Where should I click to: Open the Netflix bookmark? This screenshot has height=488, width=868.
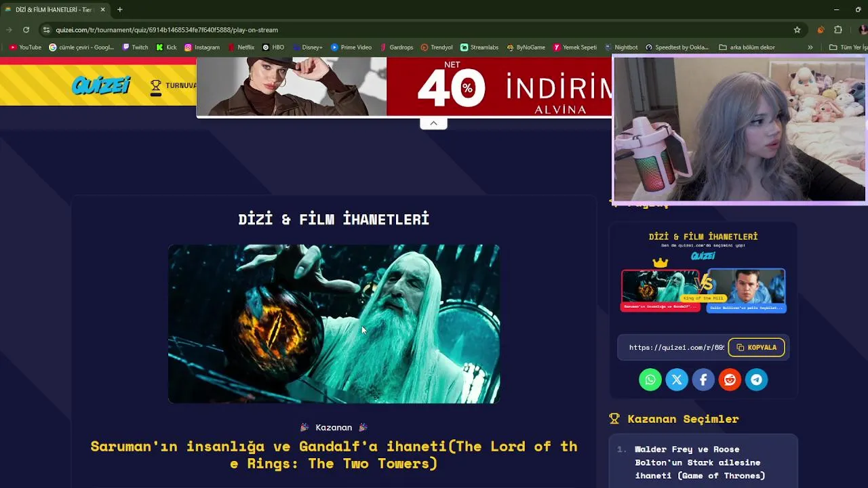click(241, 47)
